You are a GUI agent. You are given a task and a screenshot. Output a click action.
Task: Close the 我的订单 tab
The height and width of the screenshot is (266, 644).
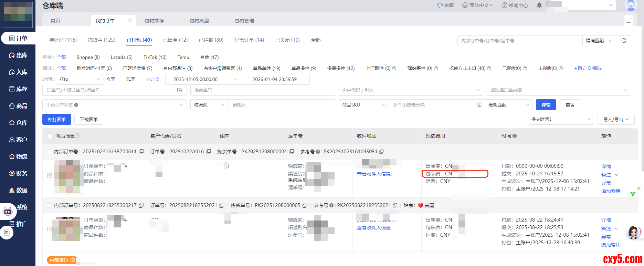(129, 21)
